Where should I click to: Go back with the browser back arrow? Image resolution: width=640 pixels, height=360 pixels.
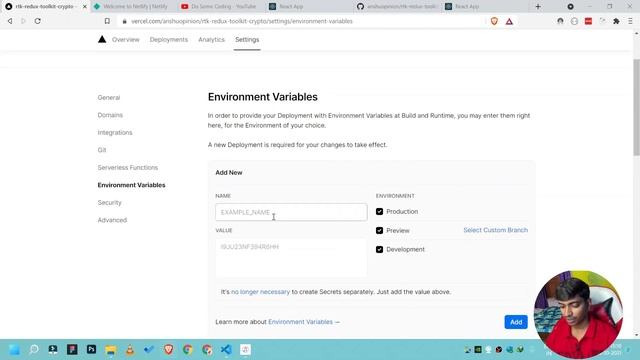10,21
